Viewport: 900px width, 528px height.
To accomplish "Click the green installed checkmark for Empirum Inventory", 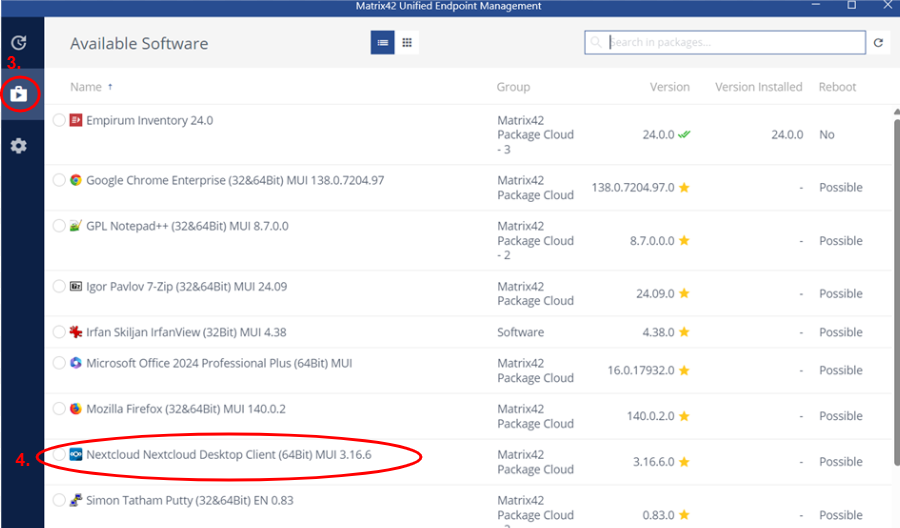I will point(684,134).
